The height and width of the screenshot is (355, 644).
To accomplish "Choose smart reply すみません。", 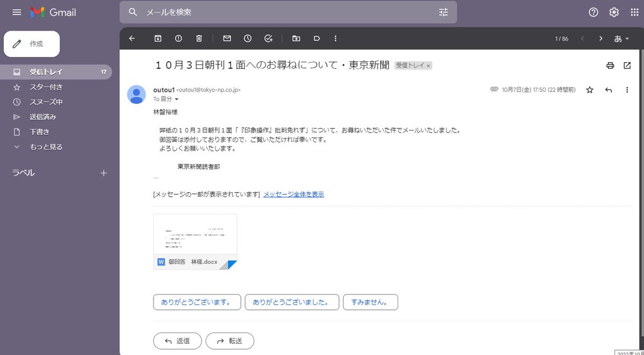I will (x=370, y=302).
